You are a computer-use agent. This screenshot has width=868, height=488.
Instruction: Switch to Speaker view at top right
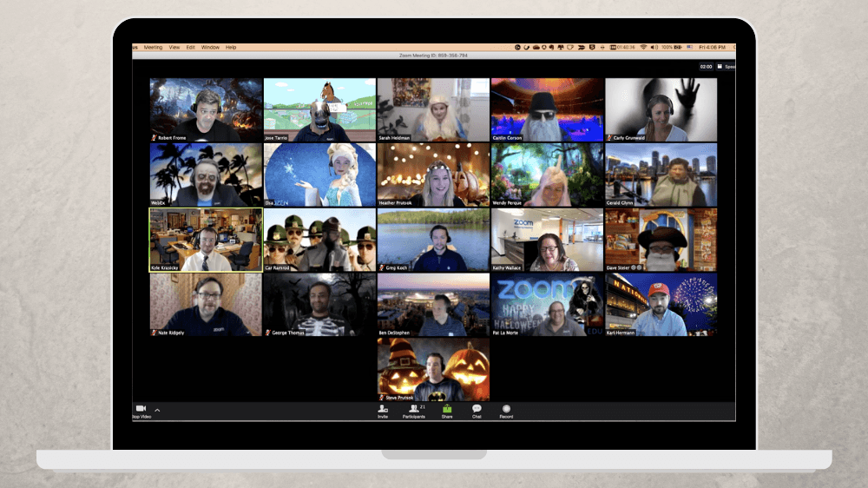pyautogui.click(x=727, y=66)
